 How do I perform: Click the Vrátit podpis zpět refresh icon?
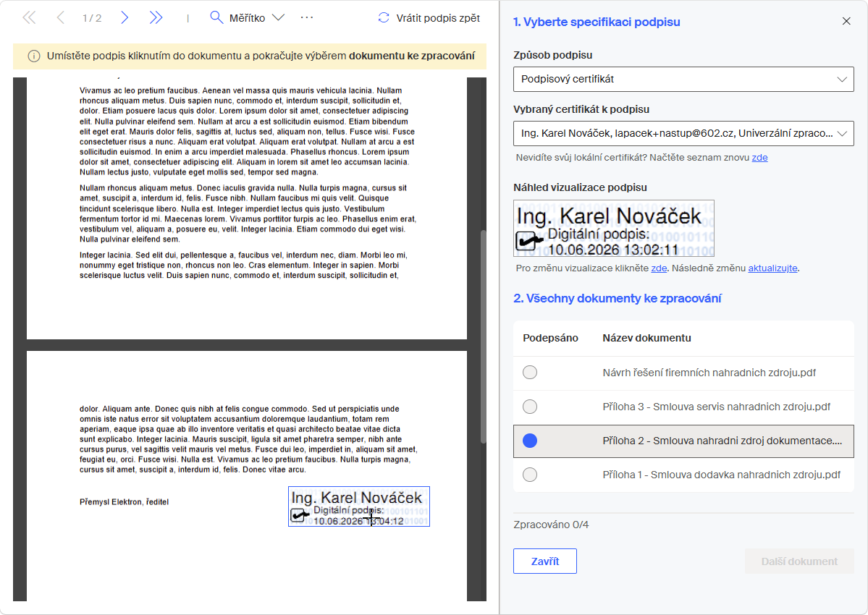[384, 17]
